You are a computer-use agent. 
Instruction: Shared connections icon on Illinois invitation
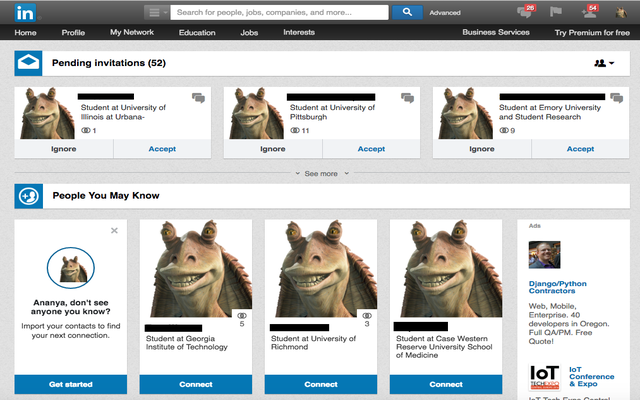click(86, 131)
